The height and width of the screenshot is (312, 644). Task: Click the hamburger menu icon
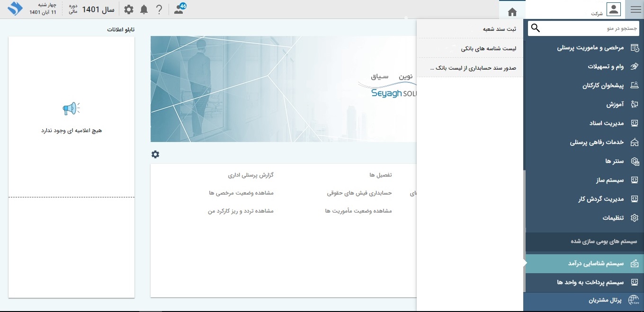[x=635, y=9]
